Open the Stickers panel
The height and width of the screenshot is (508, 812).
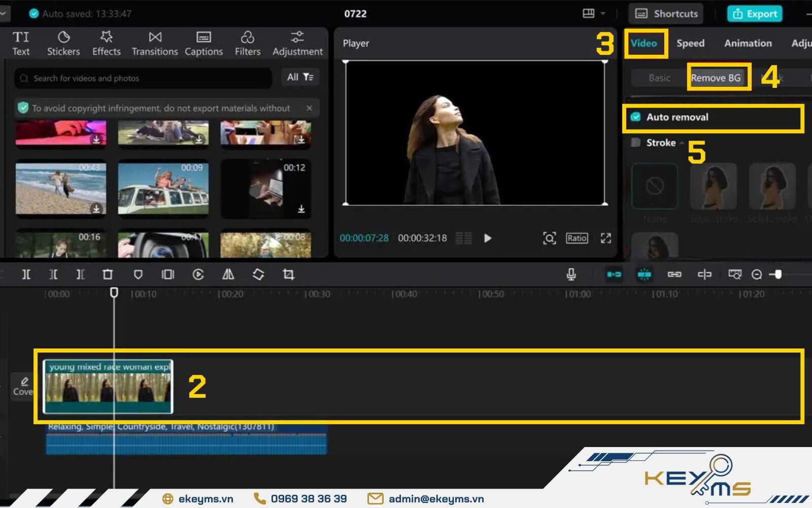click(63, 43)
